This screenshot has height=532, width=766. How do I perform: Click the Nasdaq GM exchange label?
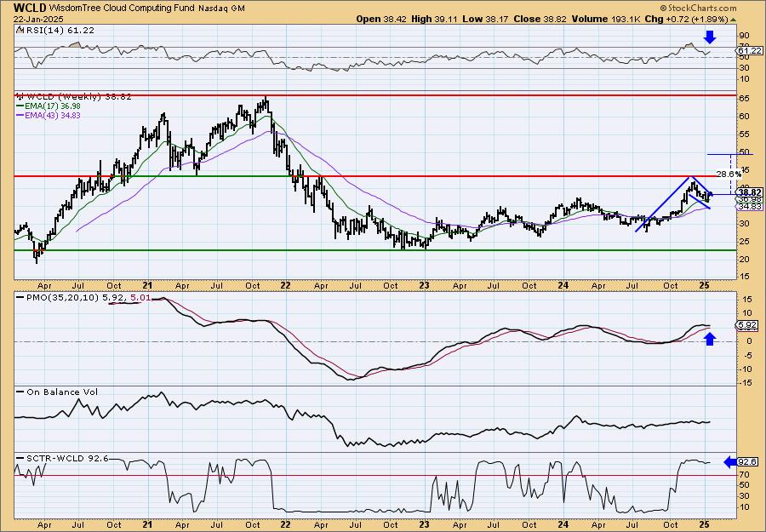click(x=221, y=9)
